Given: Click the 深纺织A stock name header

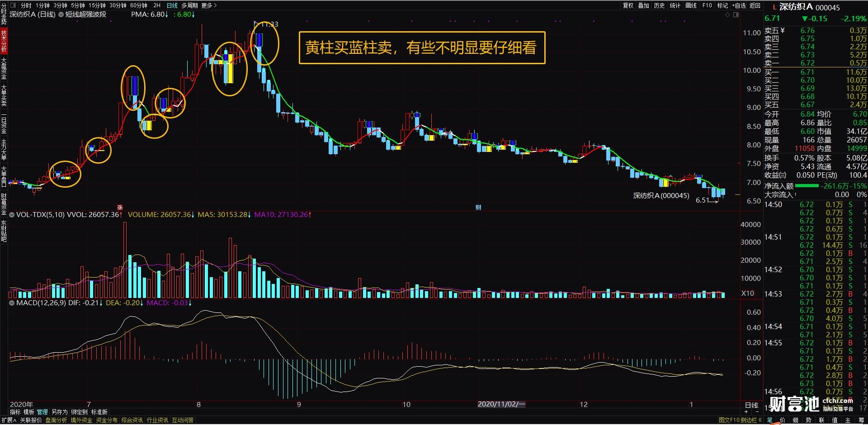Looking at the screenshot, I should [x=796, y=7].
